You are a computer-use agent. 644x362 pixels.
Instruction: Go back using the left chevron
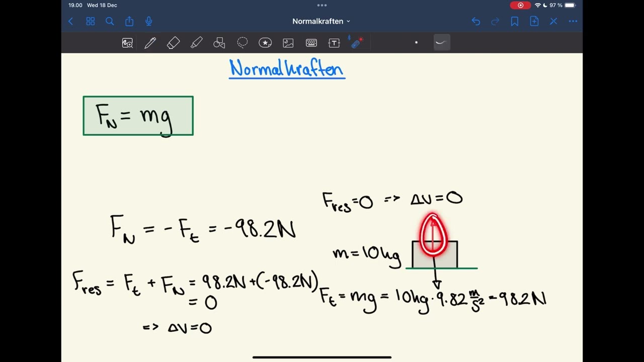[70, 21]
